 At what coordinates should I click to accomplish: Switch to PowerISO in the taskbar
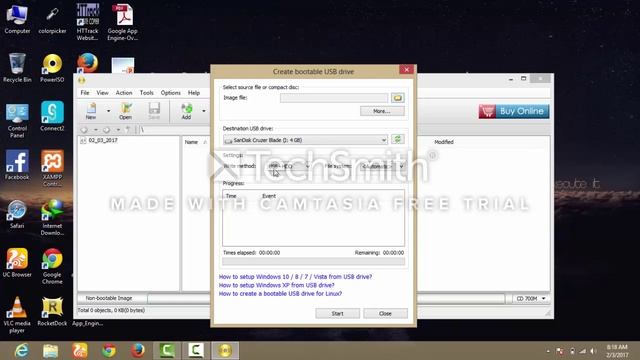point(225,351)
